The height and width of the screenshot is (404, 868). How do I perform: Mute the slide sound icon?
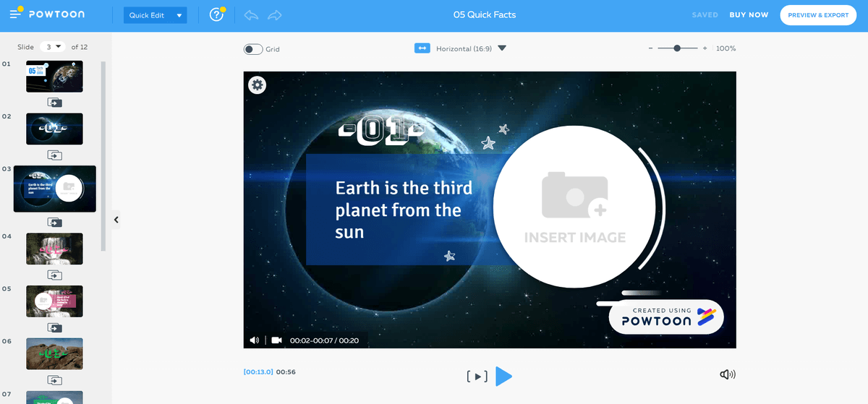255,340
